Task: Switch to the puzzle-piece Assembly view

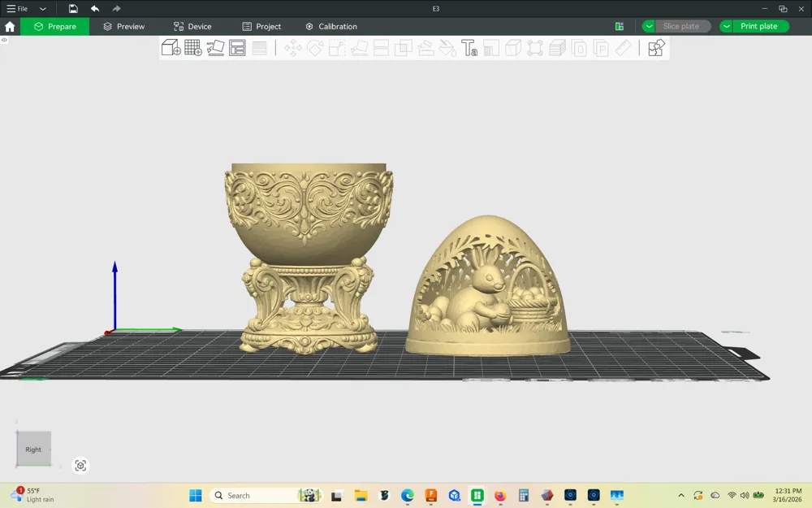Action: tap(656, 48)
